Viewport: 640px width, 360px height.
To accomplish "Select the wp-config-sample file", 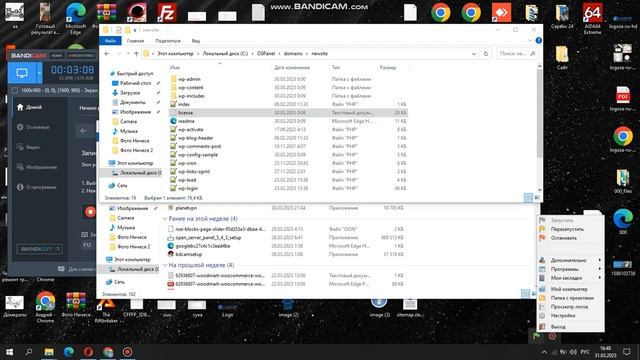I will 198,155.
